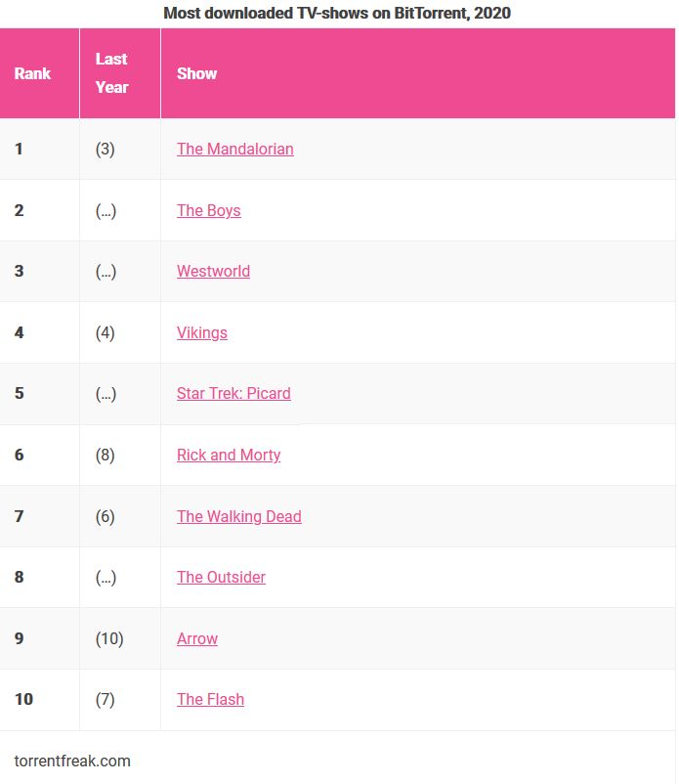679x784 pixels.
Task: Click torrentfreak.com source text
Action: pyautogui.click(x=72, y=762)
